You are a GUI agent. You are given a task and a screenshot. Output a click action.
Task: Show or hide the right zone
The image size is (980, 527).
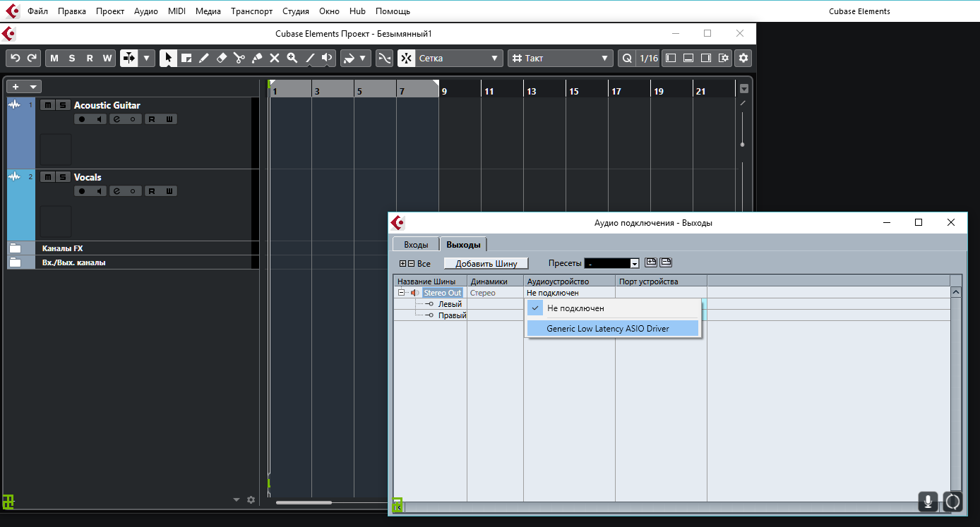(706, 58)
